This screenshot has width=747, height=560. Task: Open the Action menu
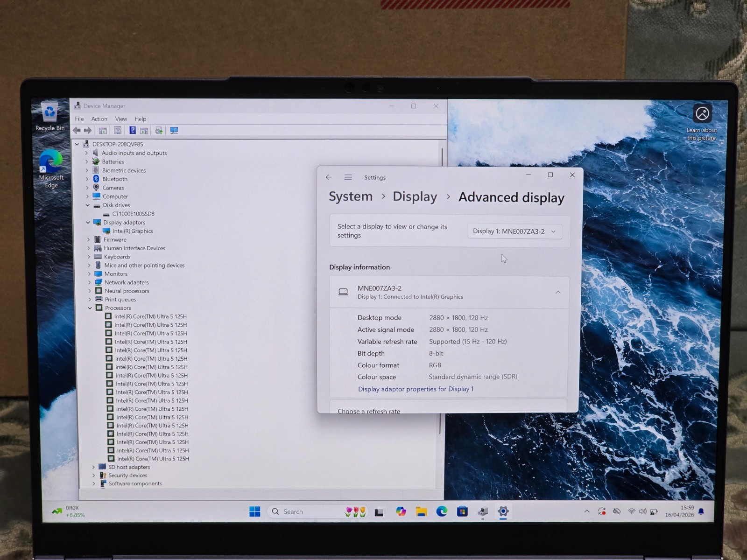[99, 119]
